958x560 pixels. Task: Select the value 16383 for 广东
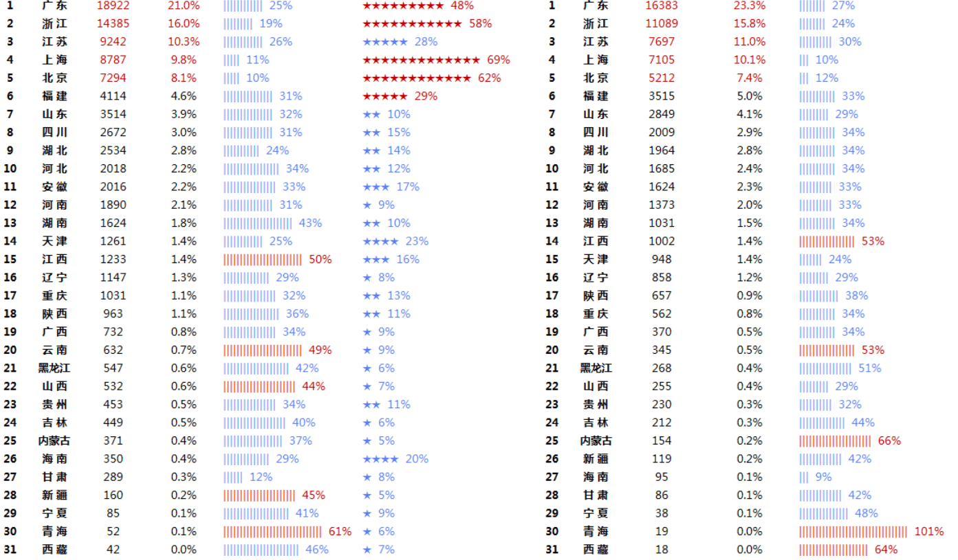point(662,5)
